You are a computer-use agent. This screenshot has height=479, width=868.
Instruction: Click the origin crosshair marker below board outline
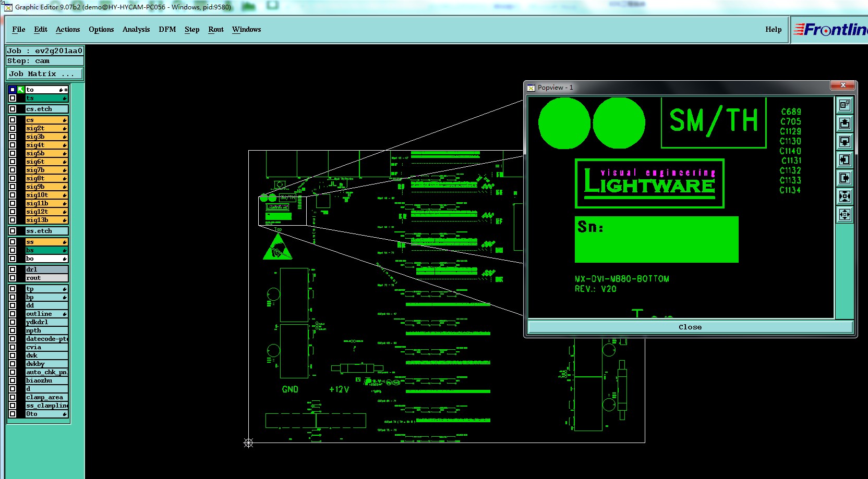249,443
